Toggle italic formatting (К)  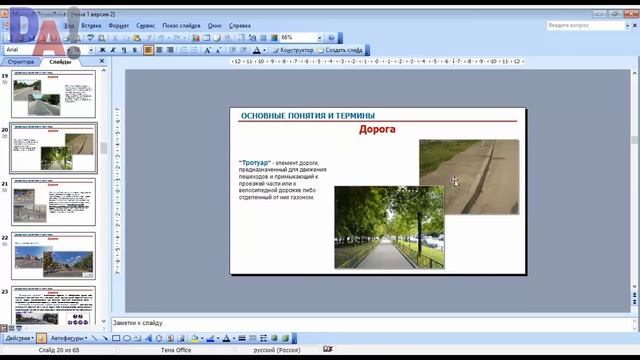113,50
